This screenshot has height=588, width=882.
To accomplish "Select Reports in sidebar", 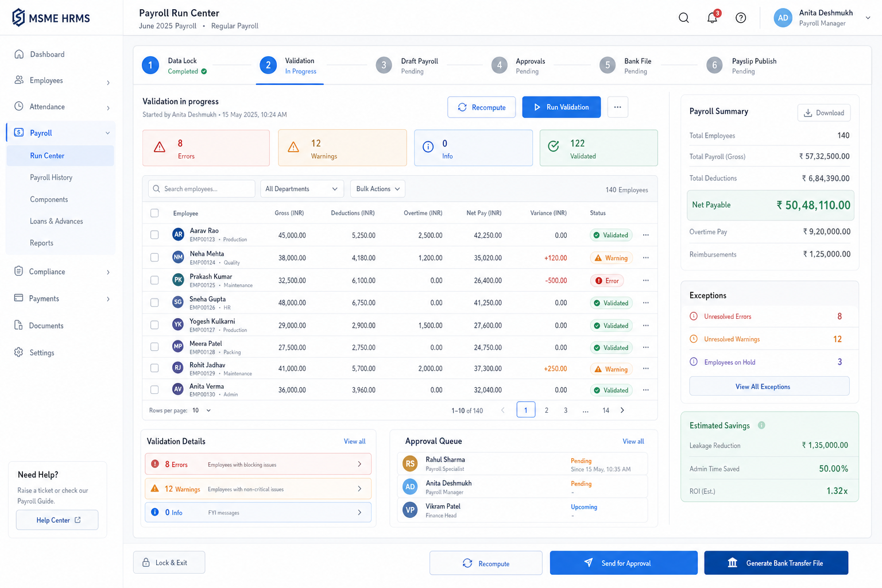I will (41, 243).
